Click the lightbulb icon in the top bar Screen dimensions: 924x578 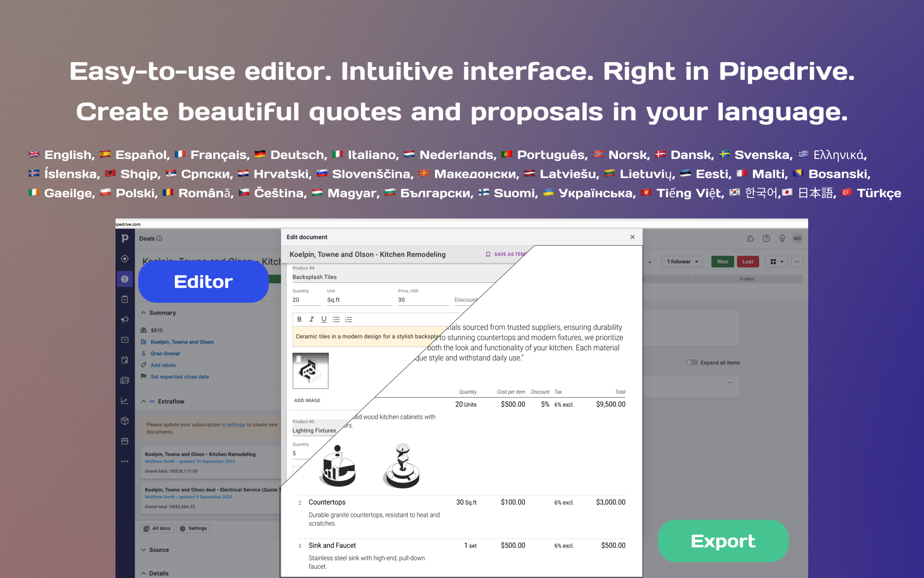click(782, 238)
